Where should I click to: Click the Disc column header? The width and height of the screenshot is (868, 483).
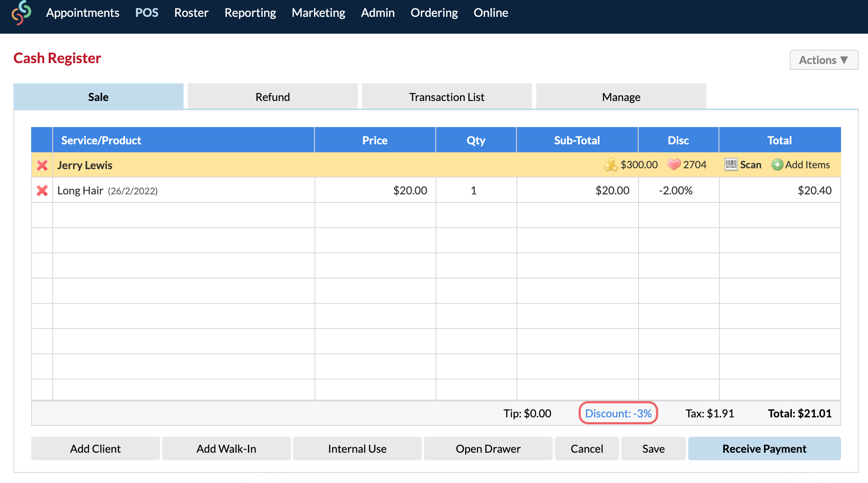pos(678,140)
